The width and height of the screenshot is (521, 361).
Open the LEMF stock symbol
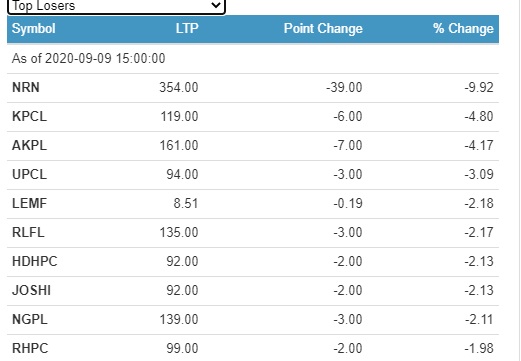29,204
